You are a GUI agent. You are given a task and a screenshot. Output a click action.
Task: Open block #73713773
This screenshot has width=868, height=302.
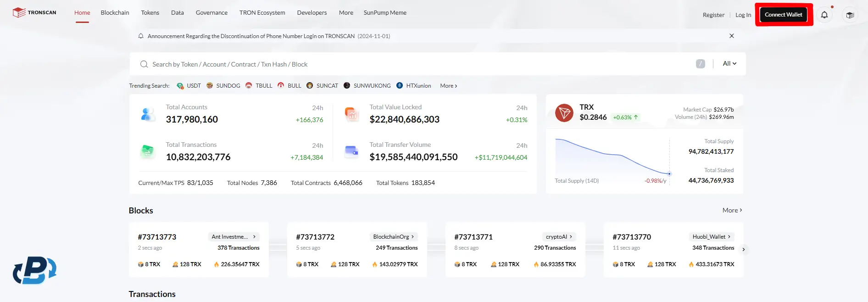(157, 237)
